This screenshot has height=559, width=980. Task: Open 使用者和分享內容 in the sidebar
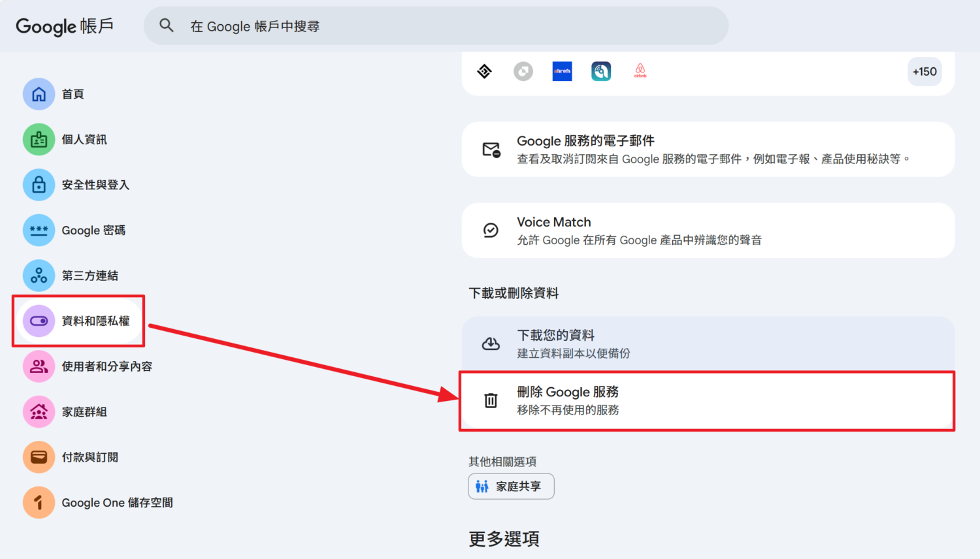click(88, 366)
